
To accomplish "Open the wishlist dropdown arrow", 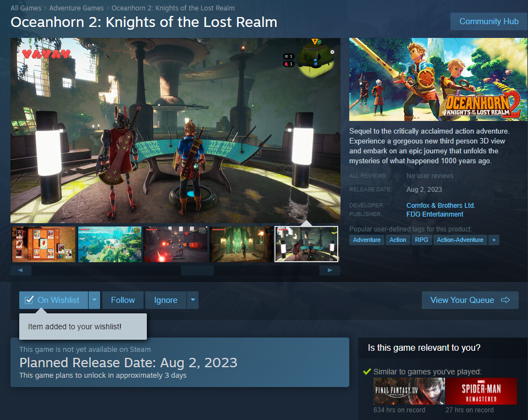I will tap(94, 300).
